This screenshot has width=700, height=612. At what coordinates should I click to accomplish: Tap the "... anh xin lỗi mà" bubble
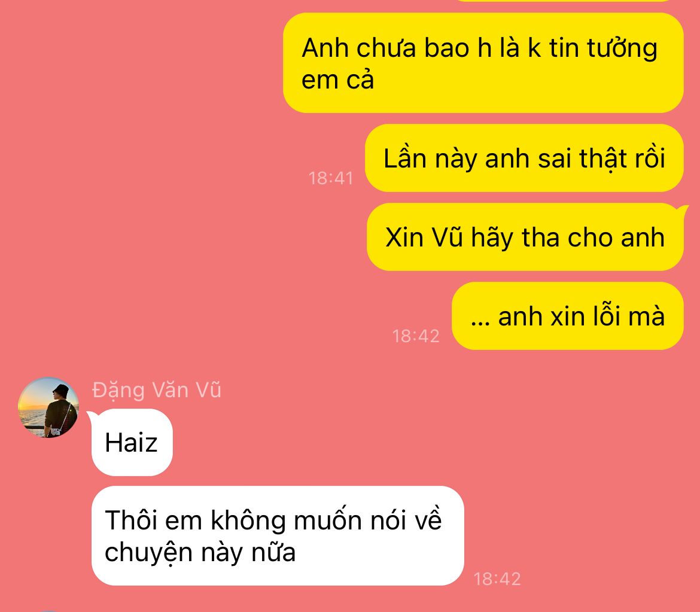pyautogui.click(x=567, y=316)
